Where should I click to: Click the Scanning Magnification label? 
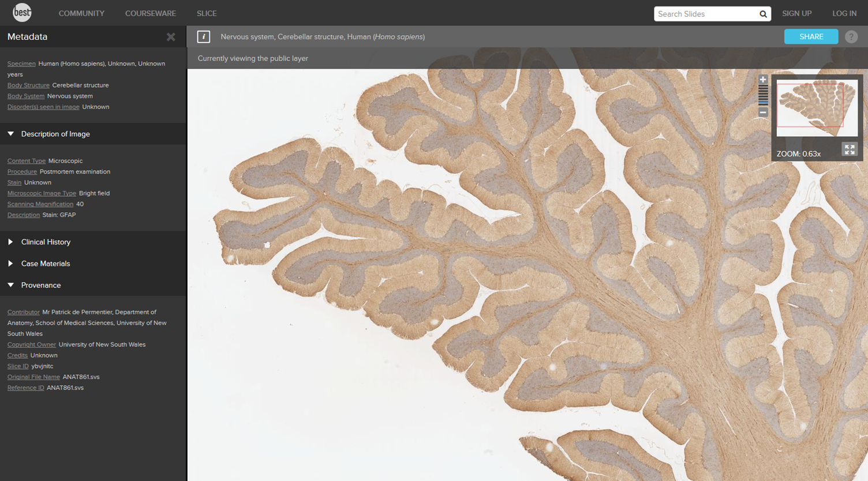click(40, 204)
